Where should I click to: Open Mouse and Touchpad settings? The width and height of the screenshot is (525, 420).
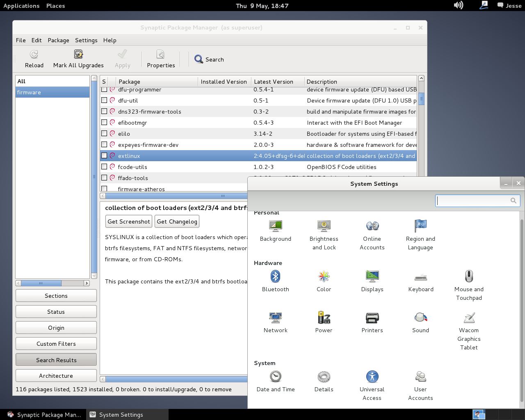(469, 285)
